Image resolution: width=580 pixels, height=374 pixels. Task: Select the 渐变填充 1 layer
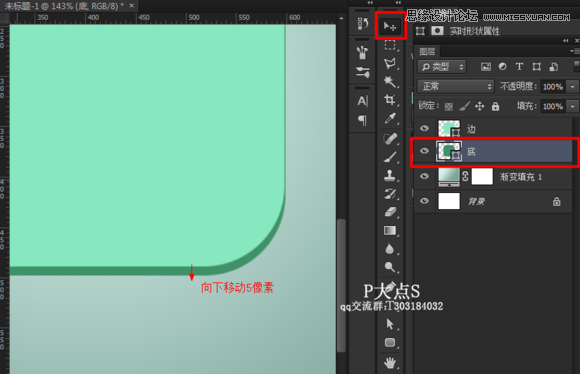pyautogui.click(x=494, y=176)
